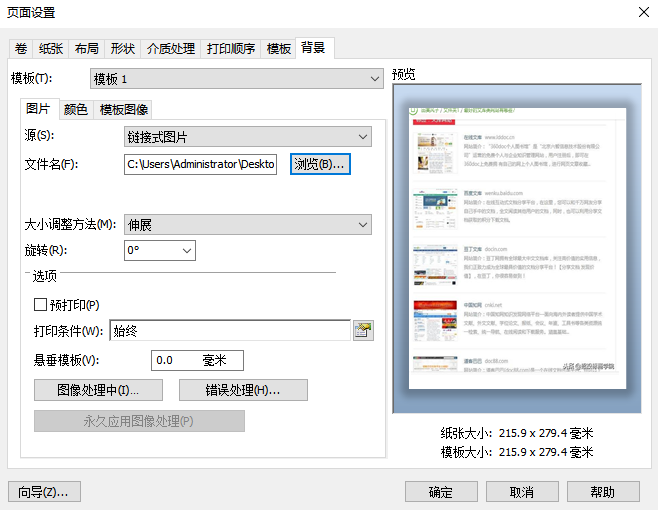Open the 布局 tab
The height and width of the screenshot is (510, 658).
point(85,48)
